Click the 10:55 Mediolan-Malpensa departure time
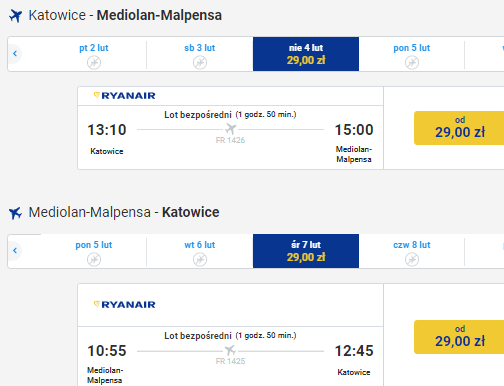Viewport: 504px width, 386px height. click(x=107, y=351)
